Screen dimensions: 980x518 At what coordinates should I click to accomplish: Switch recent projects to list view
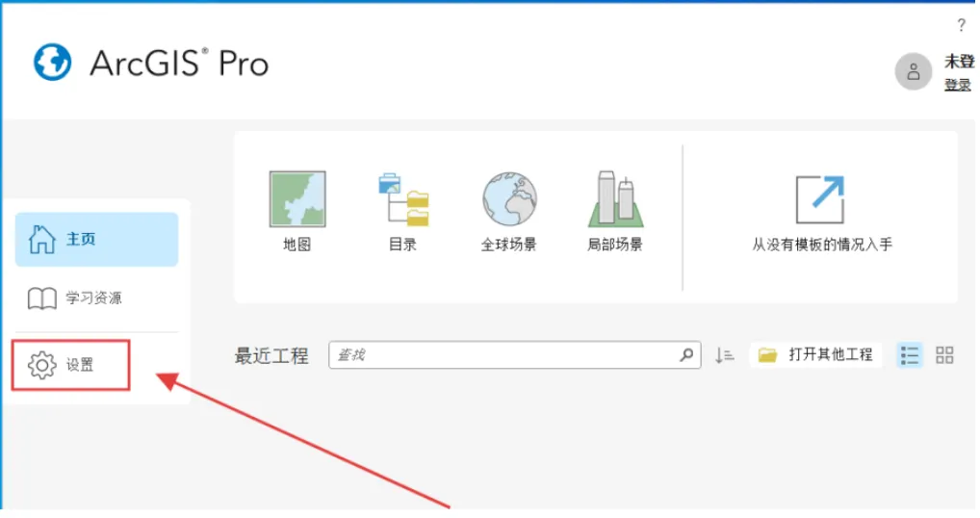click(910, 355)
